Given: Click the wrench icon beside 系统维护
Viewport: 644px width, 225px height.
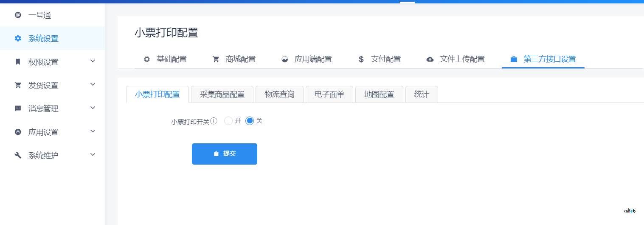Looking at the screenshot, I should click(x=18, y=155).
